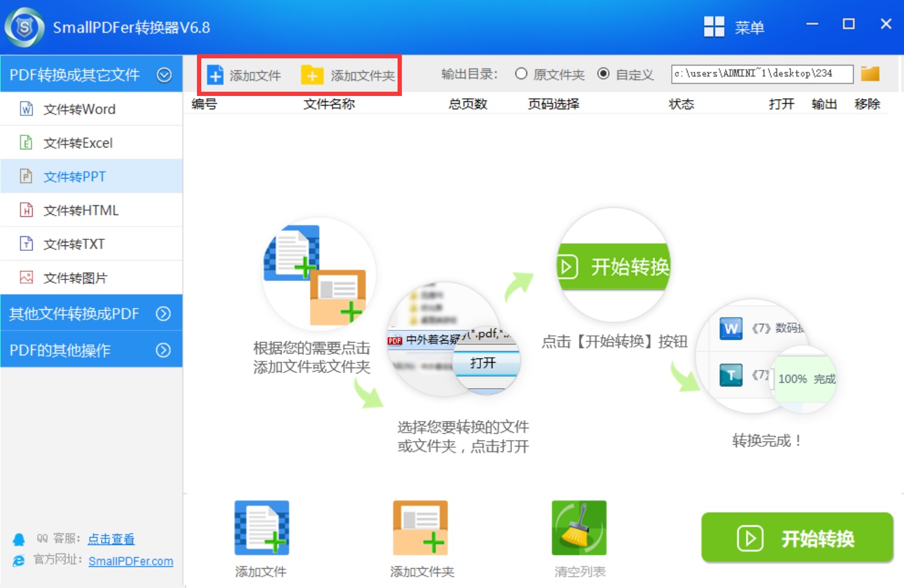Choose the 文件转HTML conversion option
This screenshot has width=904, height=588.
[x=91, y=210]
